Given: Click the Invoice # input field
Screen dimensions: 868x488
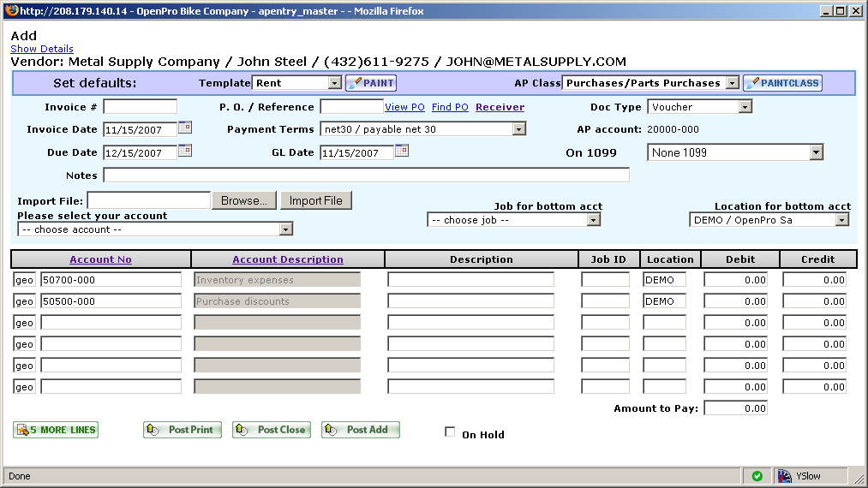Looking at the screenshot, I should [x=140, y=107].
